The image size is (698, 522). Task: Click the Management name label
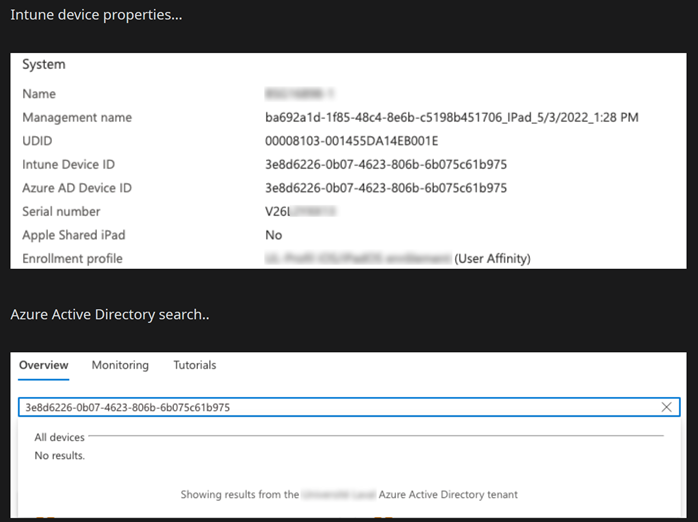point(77,117)
